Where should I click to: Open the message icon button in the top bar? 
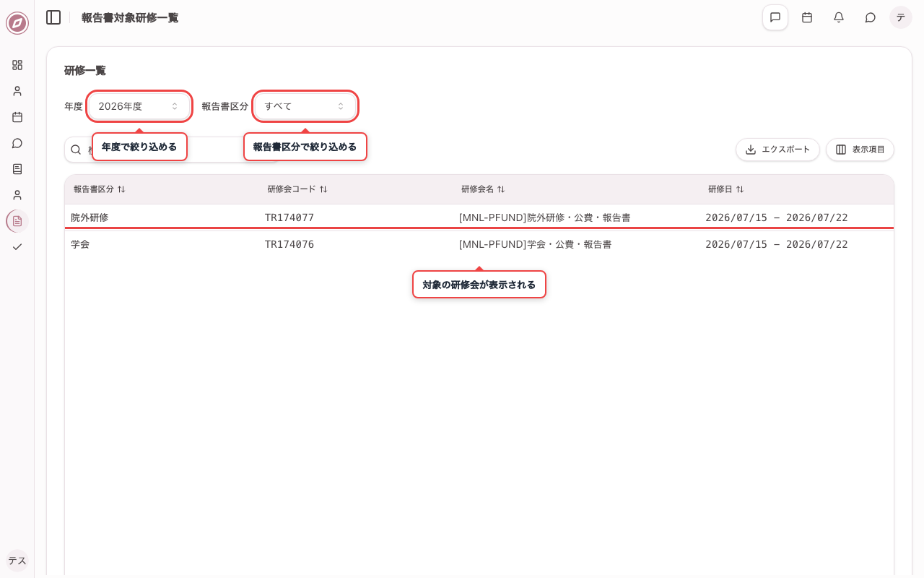pos(775,17)
